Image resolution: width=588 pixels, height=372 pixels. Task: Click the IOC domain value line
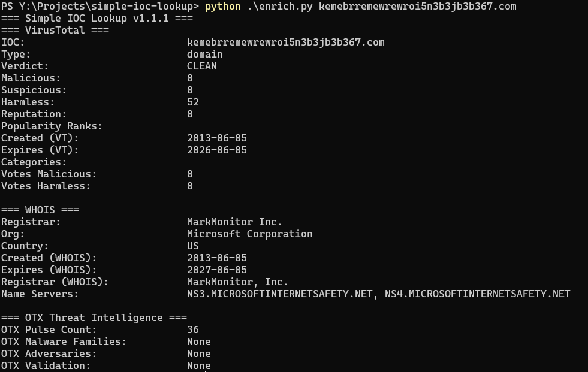pyautogui.click(x=286, y=42)
